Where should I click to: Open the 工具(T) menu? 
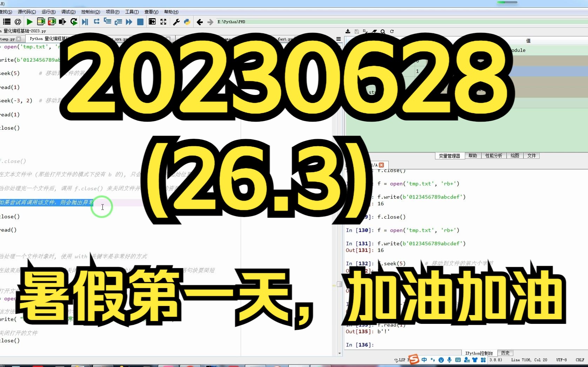[132, 12]
